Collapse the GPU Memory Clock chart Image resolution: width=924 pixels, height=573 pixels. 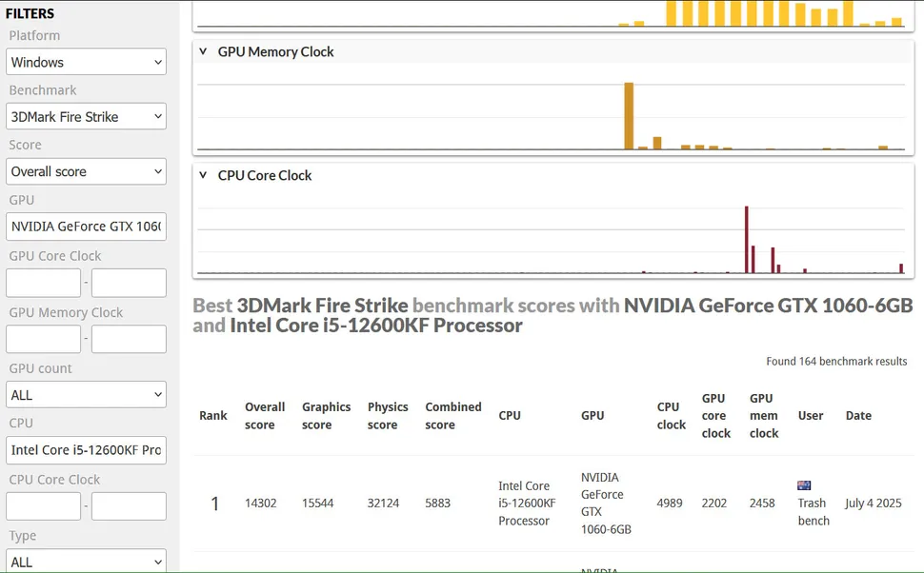[203, 51]
